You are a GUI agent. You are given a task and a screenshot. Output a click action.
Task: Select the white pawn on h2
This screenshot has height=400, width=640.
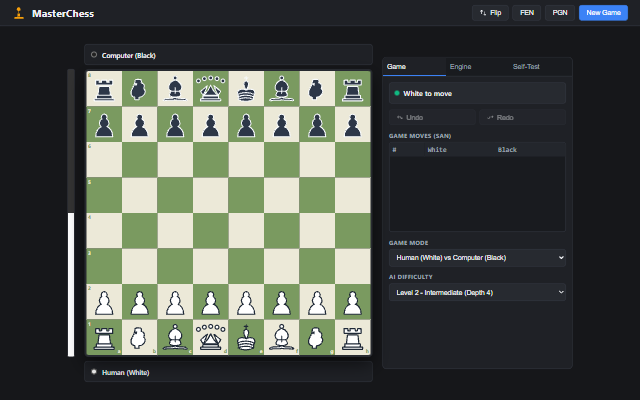point(353,302)
